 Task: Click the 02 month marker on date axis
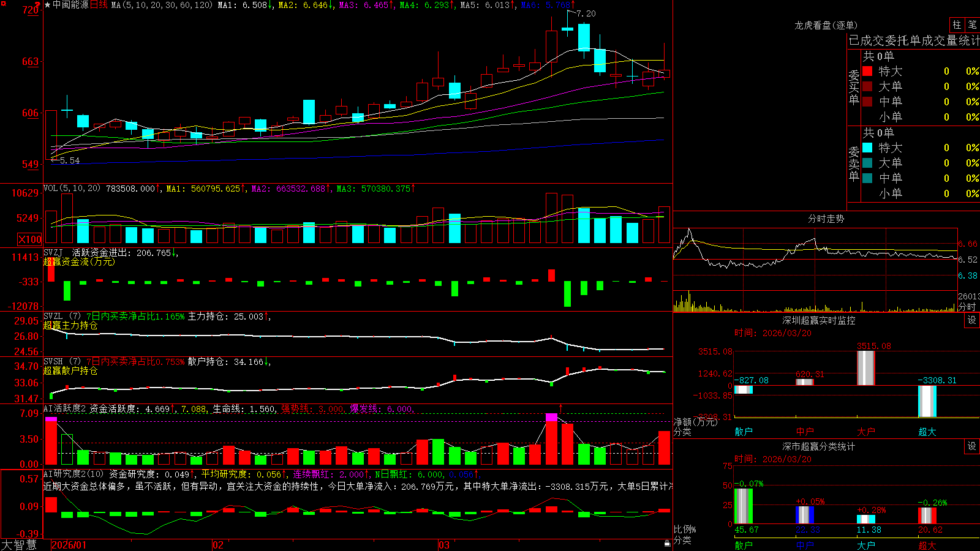(x=217, y=545)
